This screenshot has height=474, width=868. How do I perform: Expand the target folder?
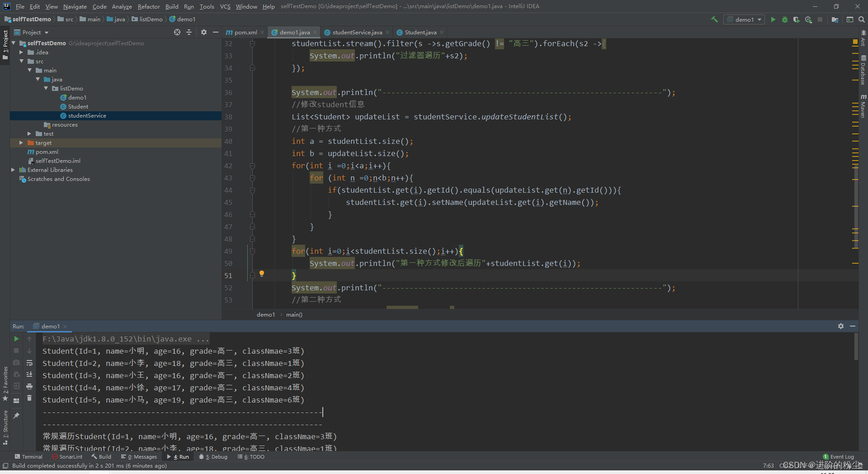(x=21, y=142)
